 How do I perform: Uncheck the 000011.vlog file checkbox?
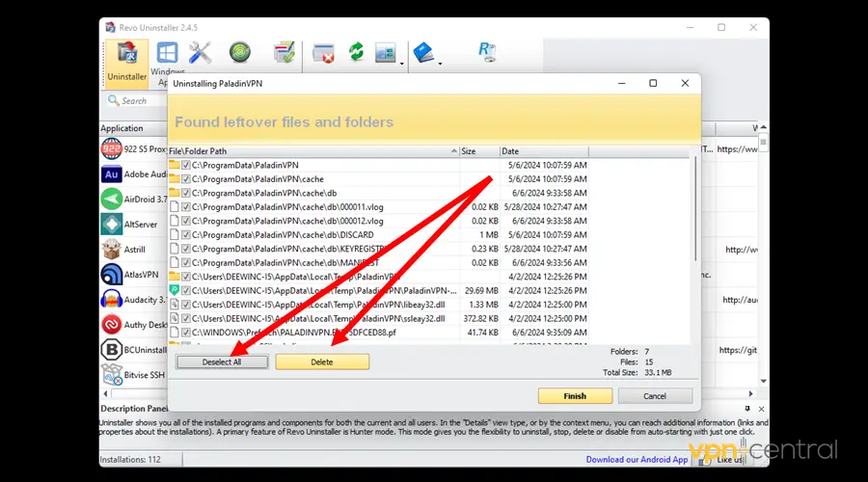186,207
